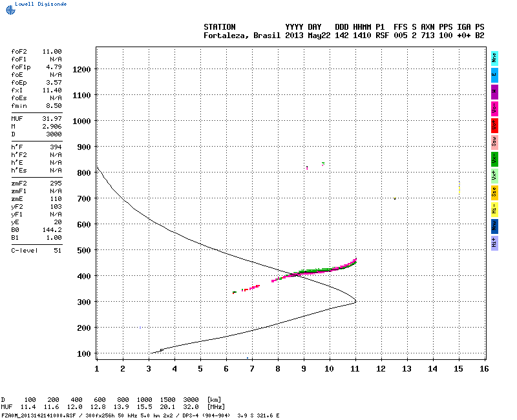Select the pink SSW legend swatch
Viewport: 517px width, 420px height.
point(494,142)
